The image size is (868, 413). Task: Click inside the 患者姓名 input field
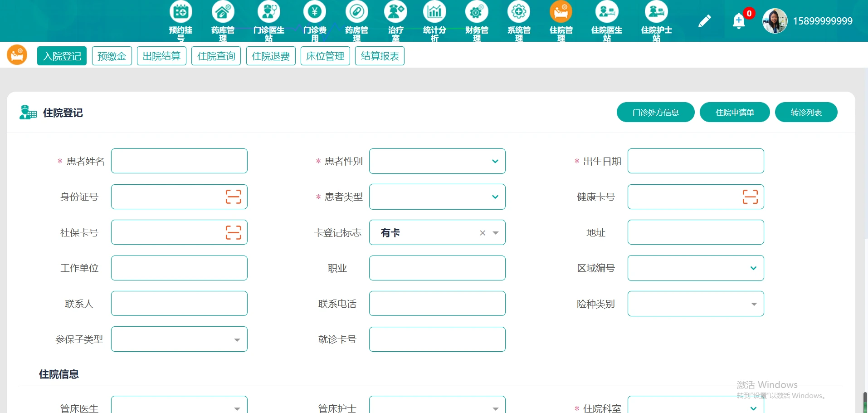179,161
